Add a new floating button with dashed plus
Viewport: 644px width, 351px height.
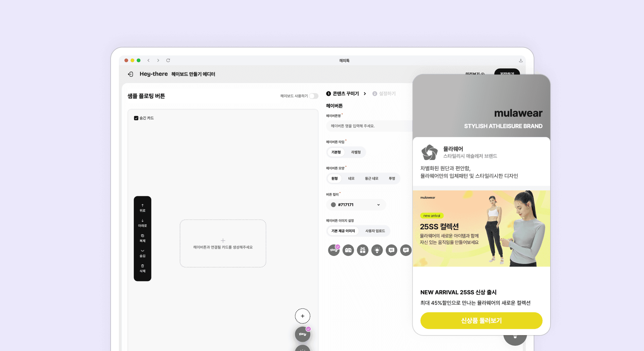(x=303, y=316)
